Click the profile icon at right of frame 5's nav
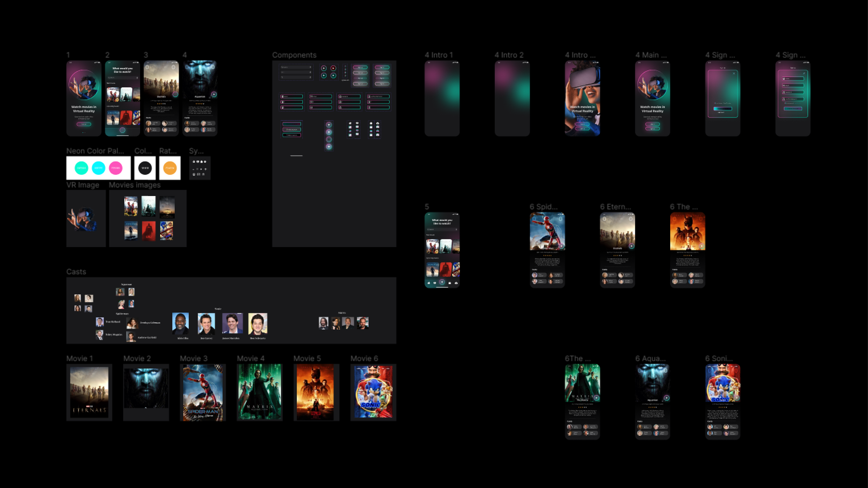Screen dimensions: 868x488 (x=456, y=283)
